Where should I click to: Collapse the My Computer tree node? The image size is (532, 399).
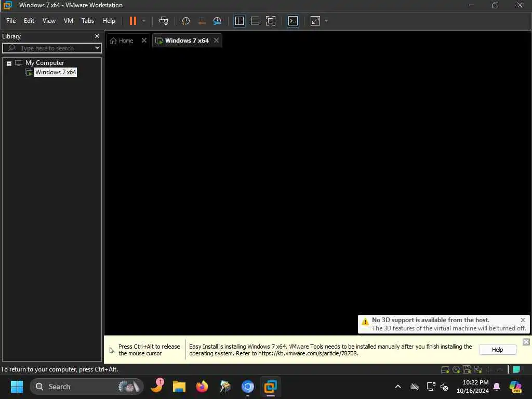click(x=9, y=63)
